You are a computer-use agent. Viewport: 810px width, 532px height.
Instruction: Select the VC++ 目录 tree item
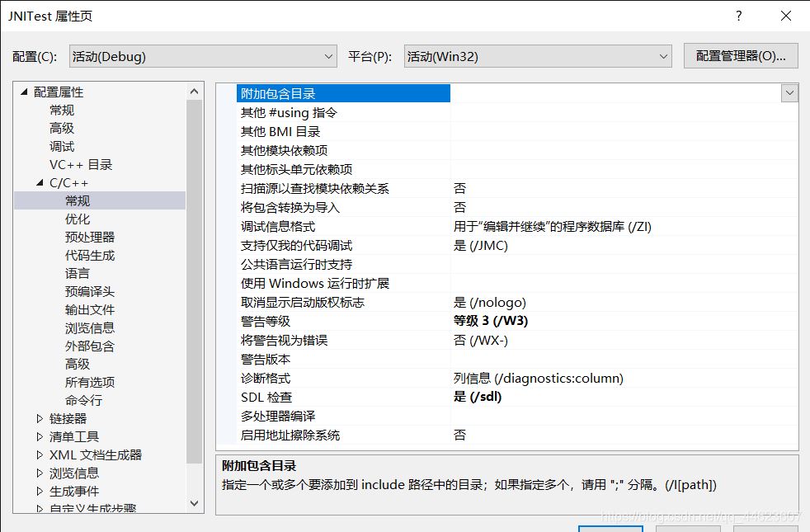tap(81, 165)
